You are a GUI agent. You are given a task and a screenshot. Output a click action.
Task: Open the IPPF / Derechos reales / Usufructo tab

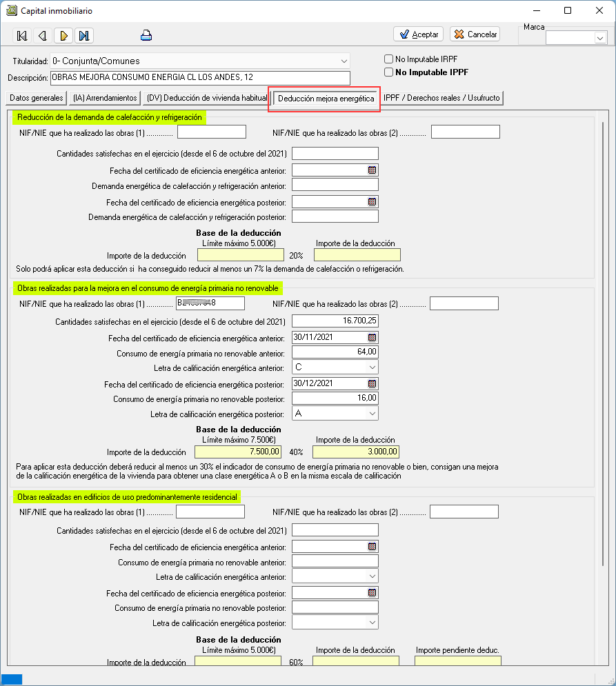coord(441,98)
